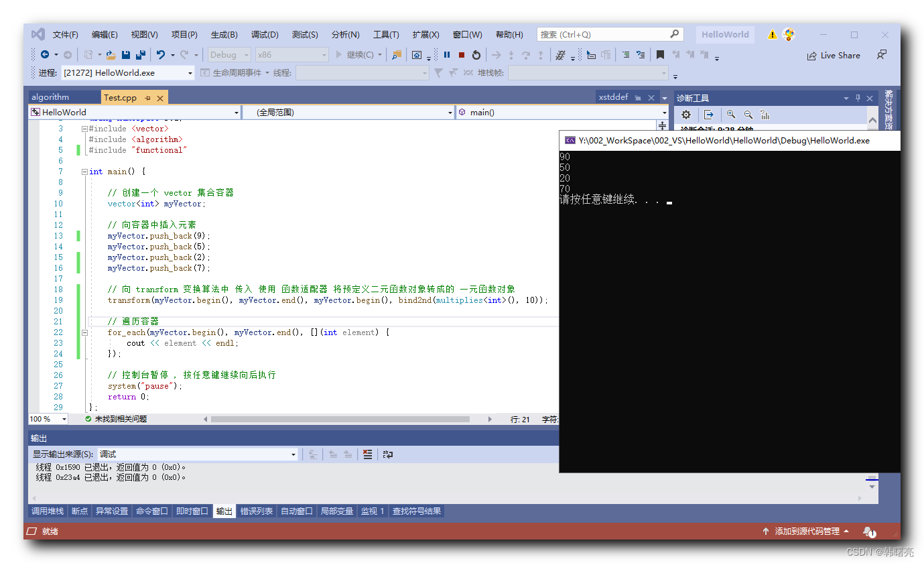This screenshot has width=924, height=563.
Task: Open the 文件(F) menu
Action: point(66,35)
